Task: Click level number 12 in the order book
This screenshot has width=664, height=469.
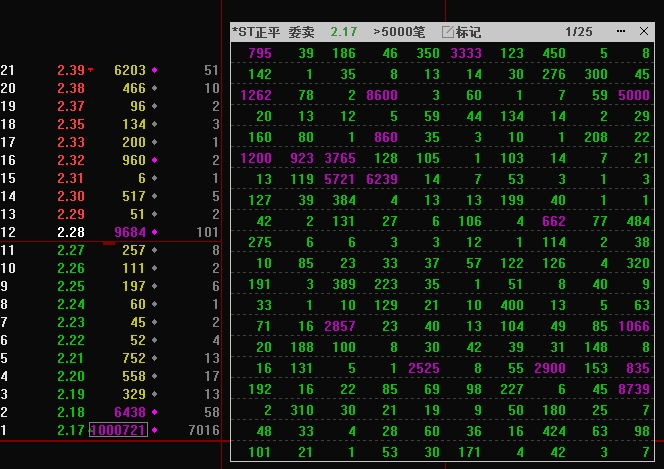Action: [x=8, y=232]
